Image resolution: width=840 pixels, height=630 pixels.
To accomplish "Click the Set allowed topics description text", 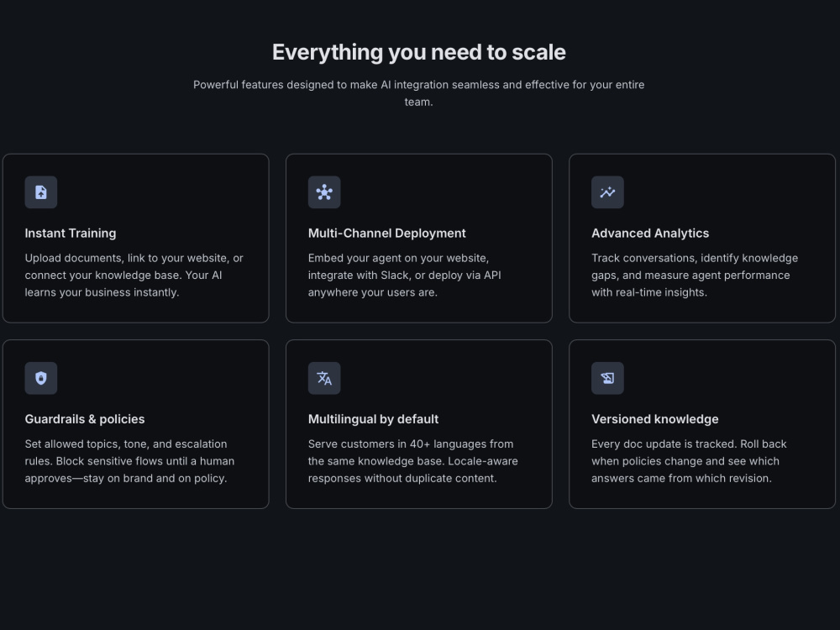I will [x=129, y=461].
